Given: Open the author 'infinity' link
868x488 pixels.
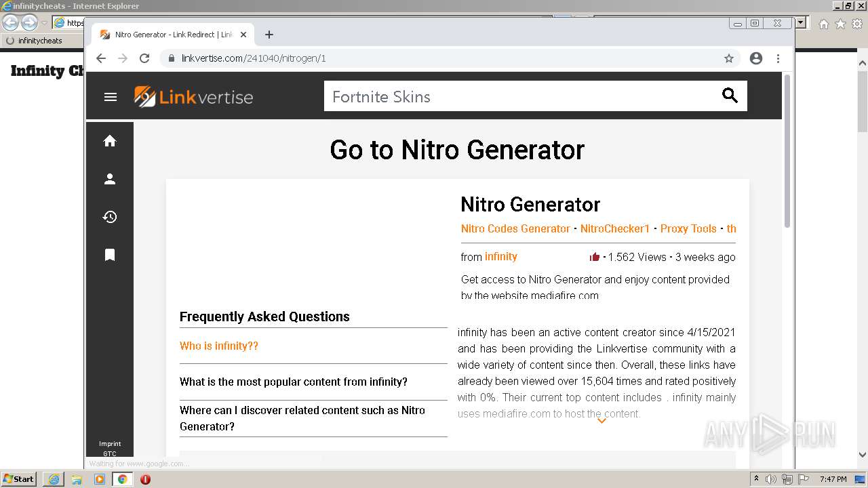Looking at the screenshot, I should pyautogui.click(x=501, y=256).
